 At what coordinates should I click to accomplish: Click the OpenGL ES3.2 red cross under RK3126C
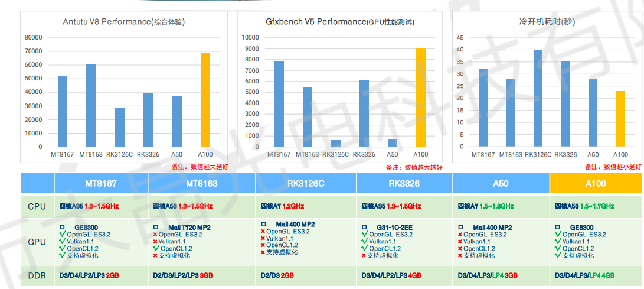click(263, 232)
